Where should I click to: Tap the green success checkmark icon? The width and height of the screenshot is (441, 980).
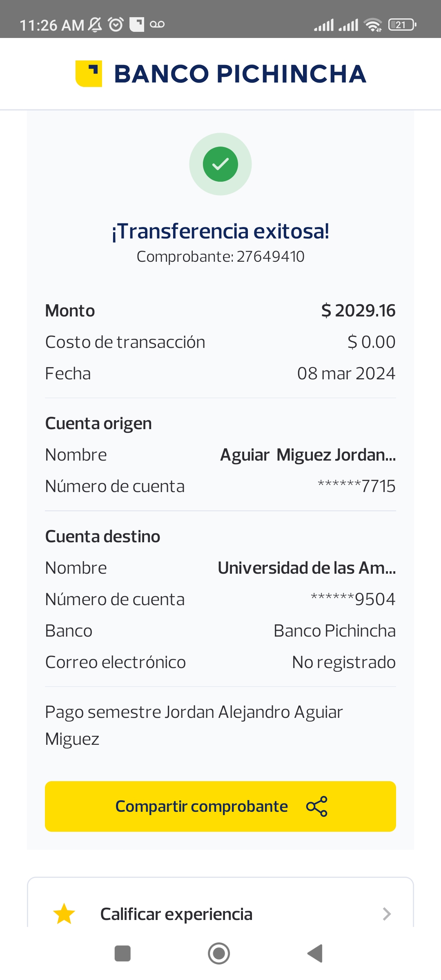click(x=220, y=164)
